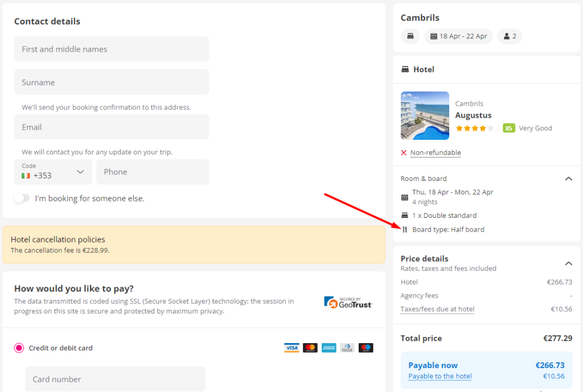Click the Payable to the hotel link
Image resolution: width=583 pixels, height=392 pixels.
click(440, 376)
